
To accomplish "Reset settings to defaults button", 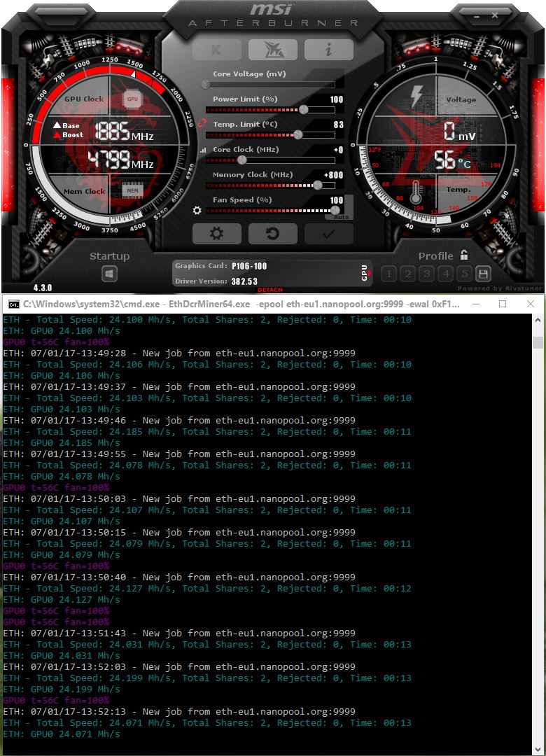I will [273, 234].
